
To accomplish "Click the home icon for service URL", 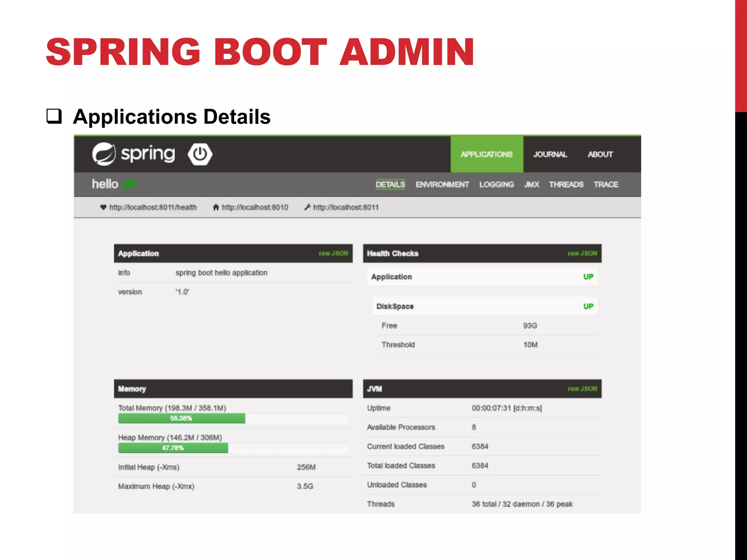I will tap(216, 207).
